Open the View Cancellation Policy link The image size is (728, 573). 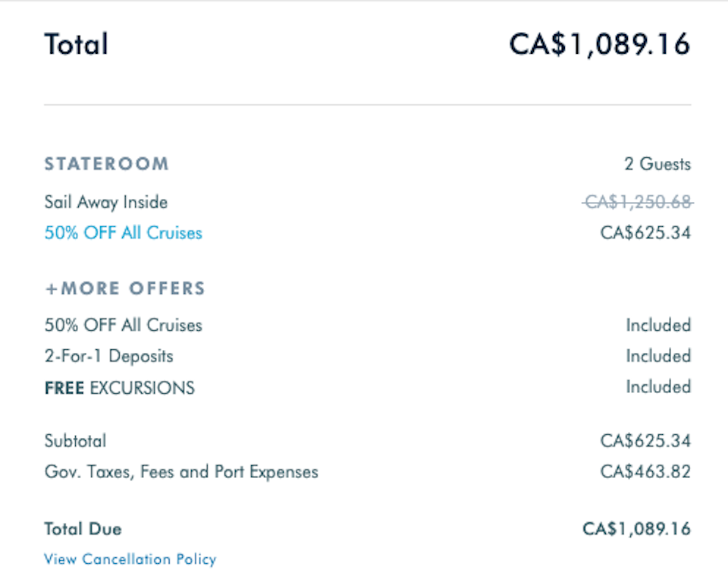tap(130, 559)
